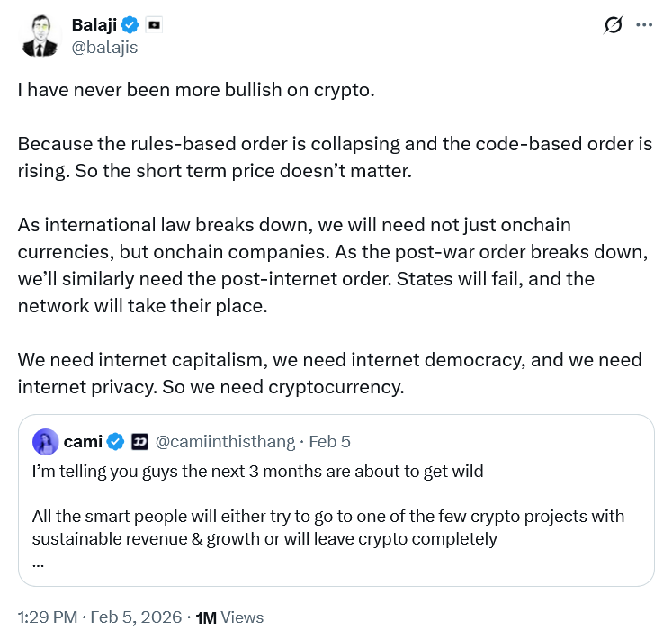Open the @balajis handle link
This screenshot has width=672, height=639.
pyautogui.click(x=104, y=47)
